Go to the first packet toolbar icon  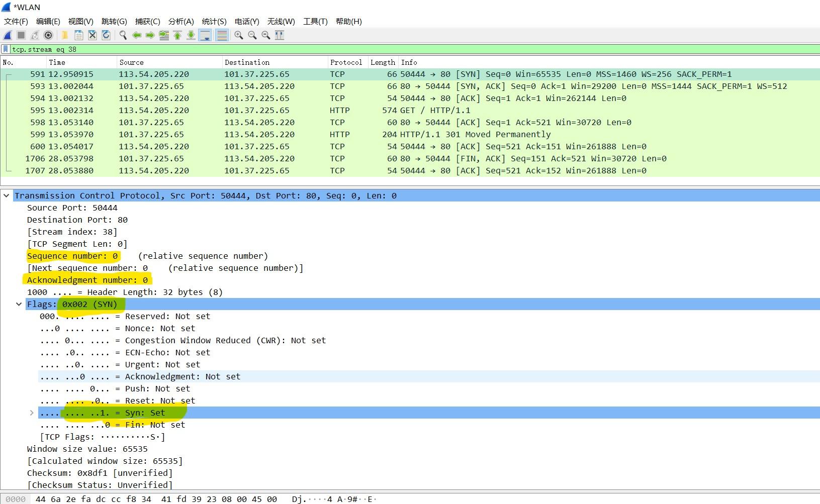click(x=177, y=35)
